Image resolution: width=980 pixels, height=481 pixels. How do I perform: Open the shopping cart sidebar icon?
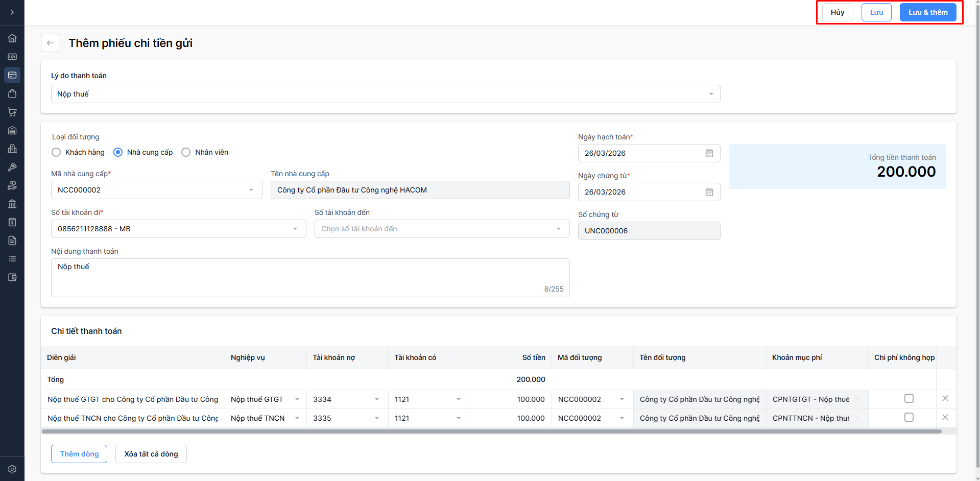pyautogui.click(x=12, y=112)
